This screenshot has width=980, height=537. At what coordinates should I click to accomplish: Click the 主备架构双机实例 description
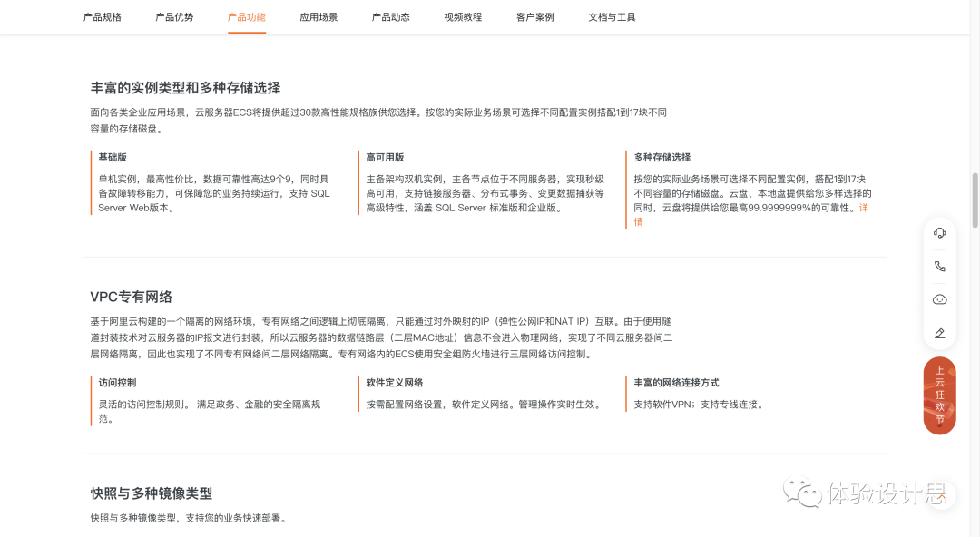[485, 193]
